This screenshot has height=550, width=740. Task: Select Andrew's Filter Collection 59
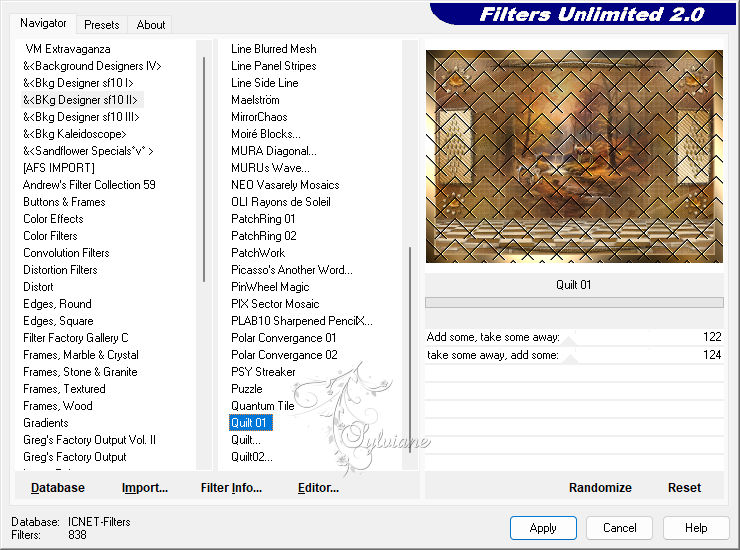pos(89,185)
